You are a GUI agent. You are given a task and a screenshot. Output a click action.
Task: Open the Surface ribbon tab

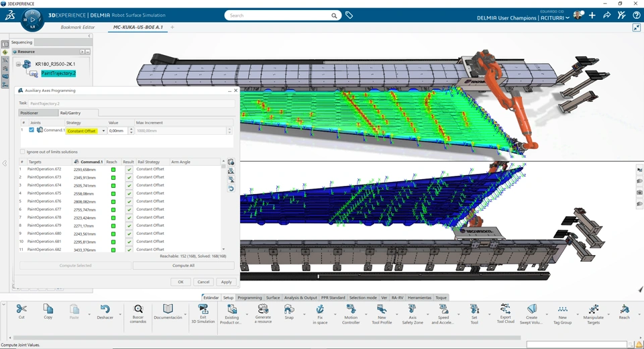tap(273, 297)
